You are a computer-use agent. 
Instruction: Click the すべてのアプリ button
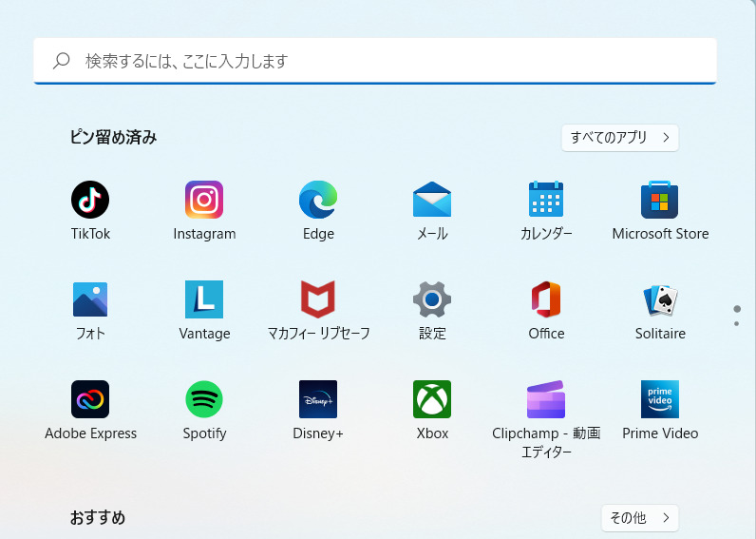pyautogui.click(x=620, y=138)
